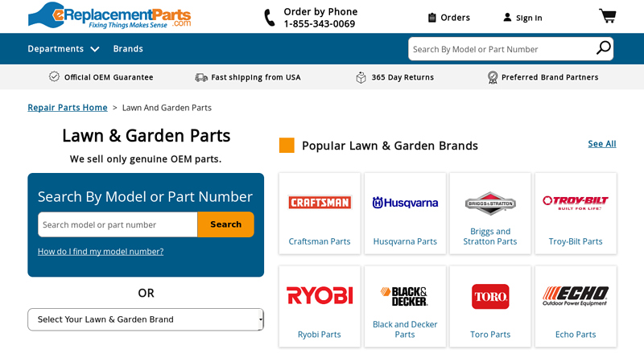The image size is (644, 362).
Task: Click the orange Search button
Action: click(226, 224)
